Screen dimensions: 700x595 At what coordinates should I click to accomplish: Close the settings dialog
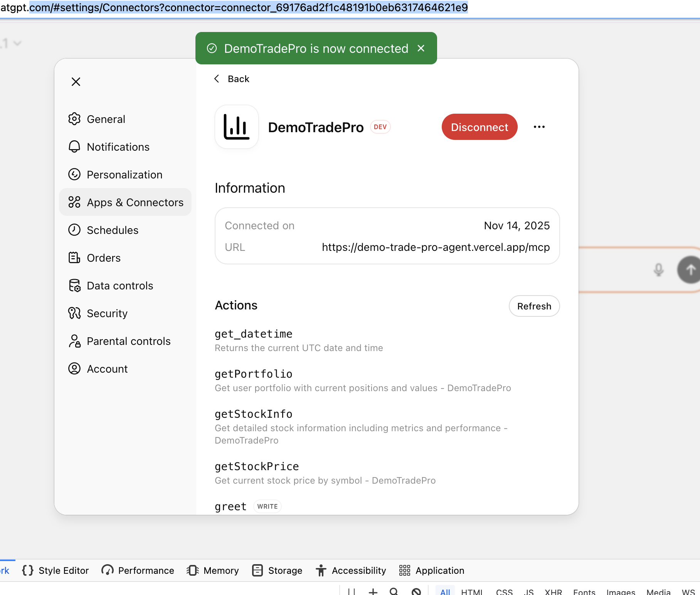click(76, 82)
